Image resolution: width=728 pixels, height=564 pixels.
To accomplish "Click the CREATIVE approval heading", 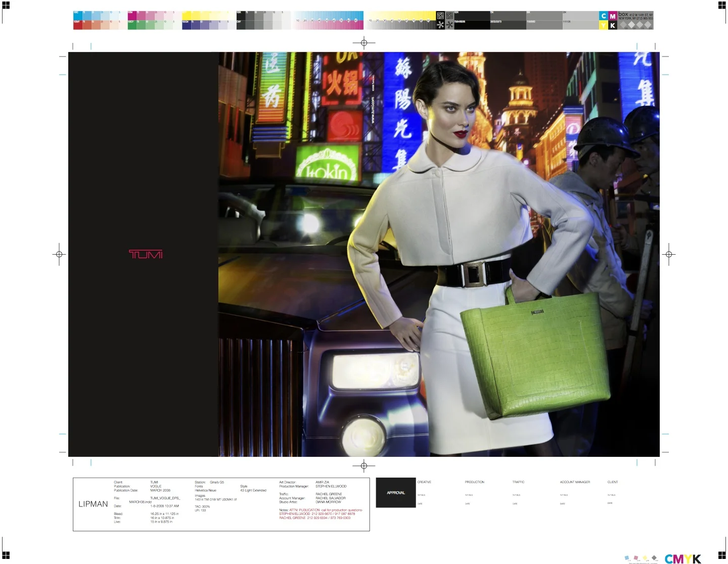I will click(424, 482).
